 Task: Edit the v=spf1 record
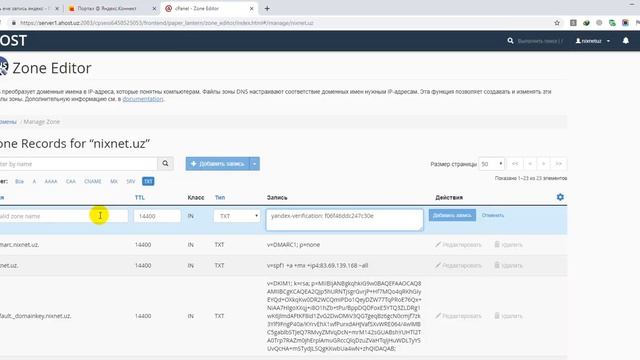coord(458,265)
